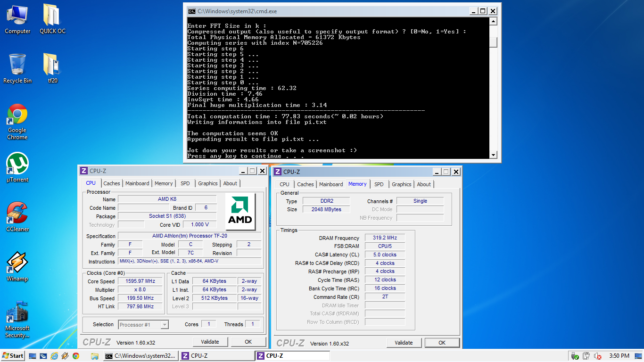The image size is (644, 362).
Task: Switch to SPD tab in left CPU-Z
Action: (x=185, y=183)
